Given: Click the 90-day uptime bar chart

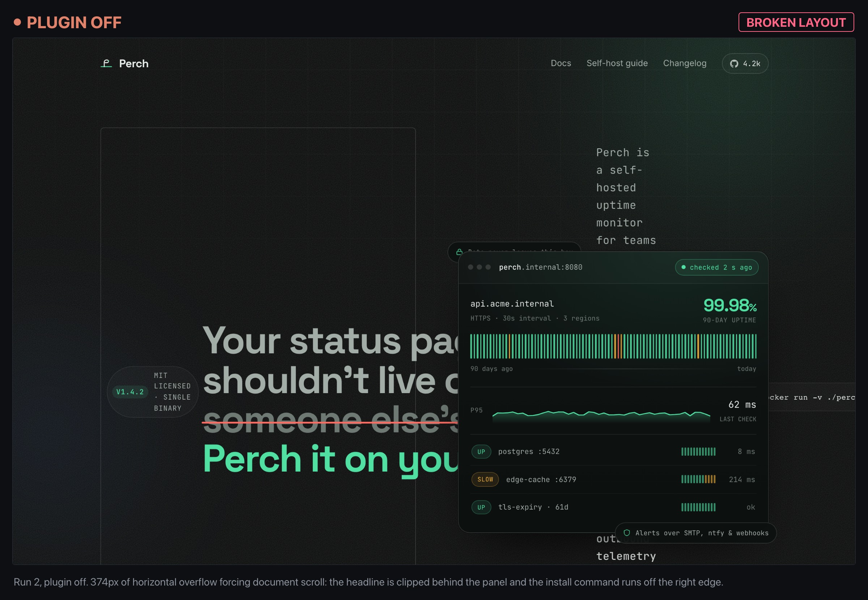Looking at the screenshot, I should click(613, 346).
